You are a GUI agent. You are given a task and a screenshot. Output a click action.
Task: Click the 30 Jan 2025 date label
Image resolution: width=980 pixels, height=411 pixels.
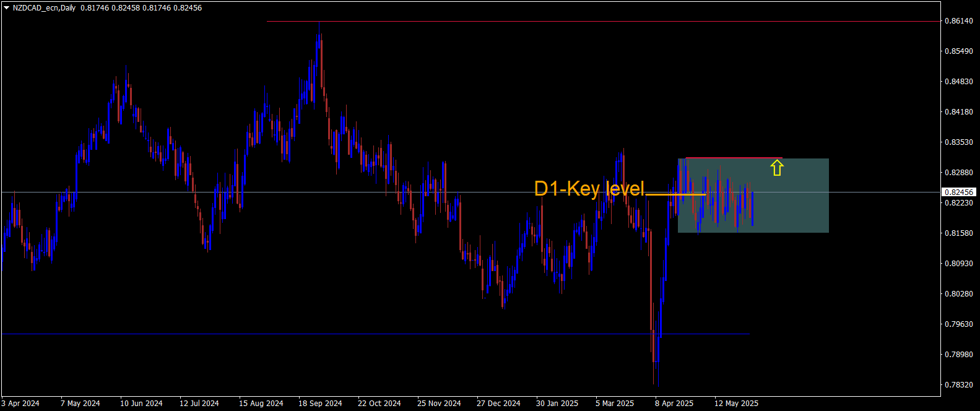(x=557, y=404)
